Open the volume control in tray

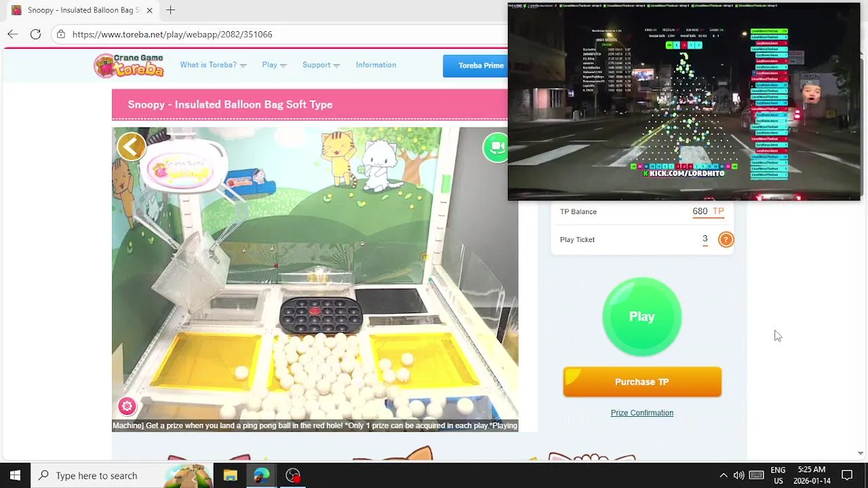coord(738,475)
